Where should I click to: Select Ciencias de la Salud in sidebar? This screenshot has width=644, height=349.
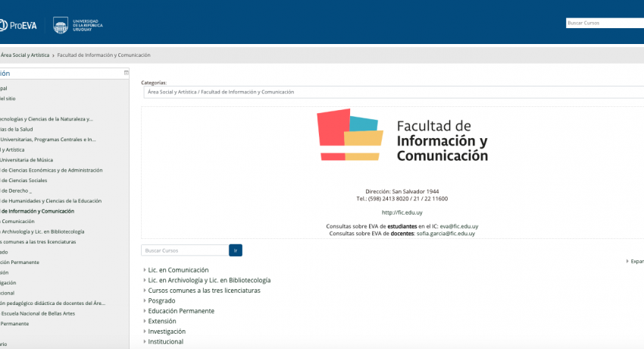point(17,129)
